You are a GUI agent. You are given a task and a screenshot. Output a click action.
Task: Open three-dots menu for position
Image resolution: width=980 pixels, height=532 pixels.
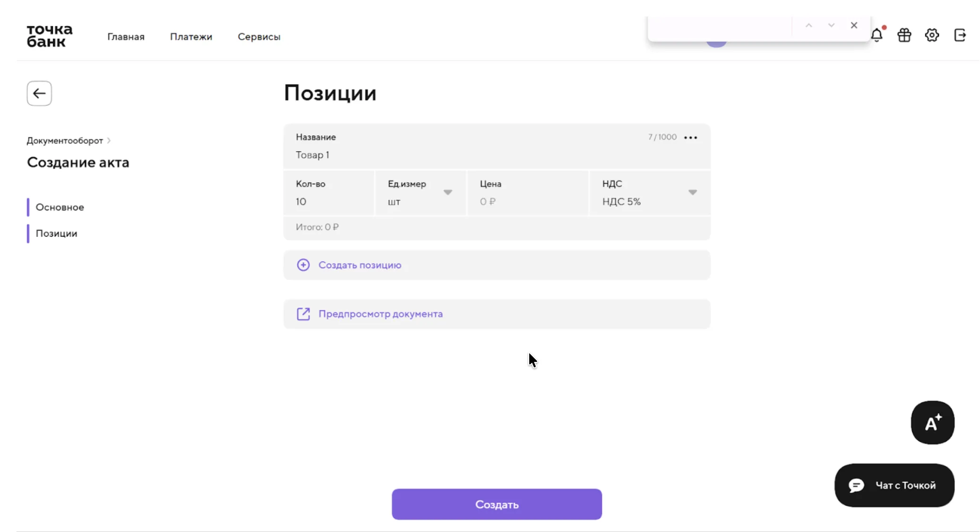pyautogui.click(x=690, y=137)
